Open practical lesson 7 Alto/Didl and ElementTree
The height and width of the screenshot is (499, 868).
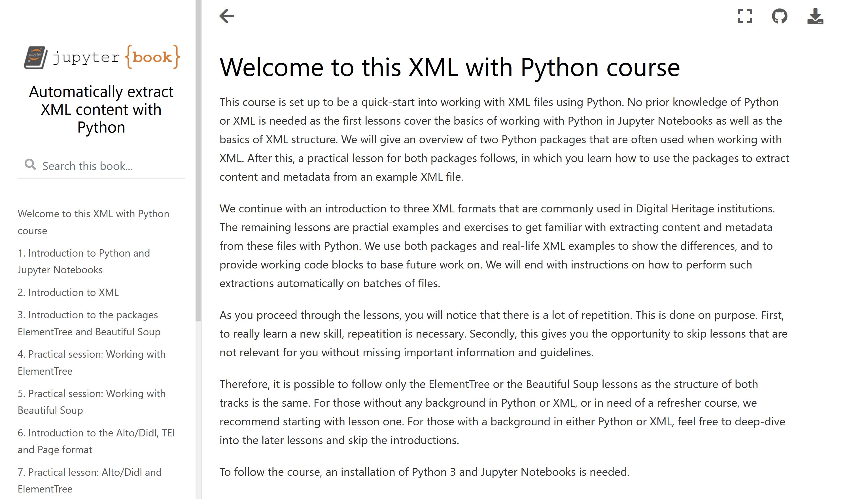point(90,480)
